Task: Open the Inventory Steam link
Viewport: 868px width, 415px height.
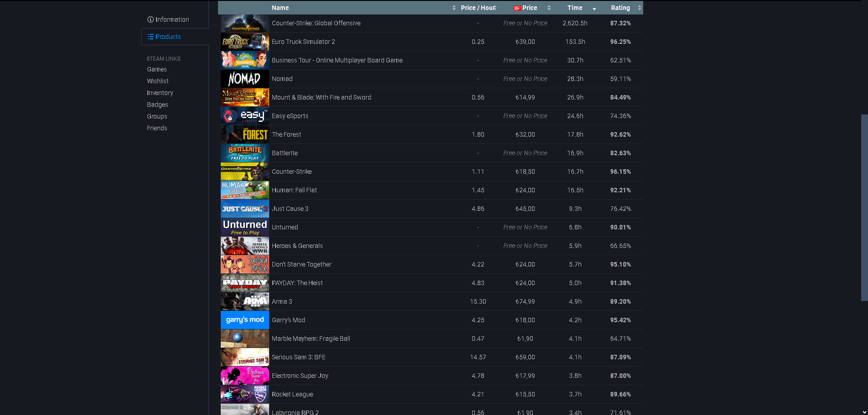Action: click(160, 93)
